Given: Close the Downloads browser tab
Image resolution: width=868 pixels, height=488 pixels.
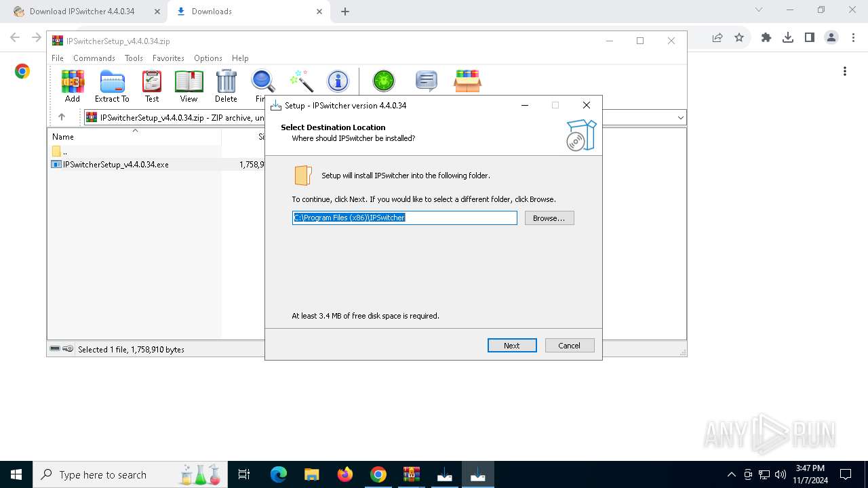Looking at the screenshot, I should [319, 12].
